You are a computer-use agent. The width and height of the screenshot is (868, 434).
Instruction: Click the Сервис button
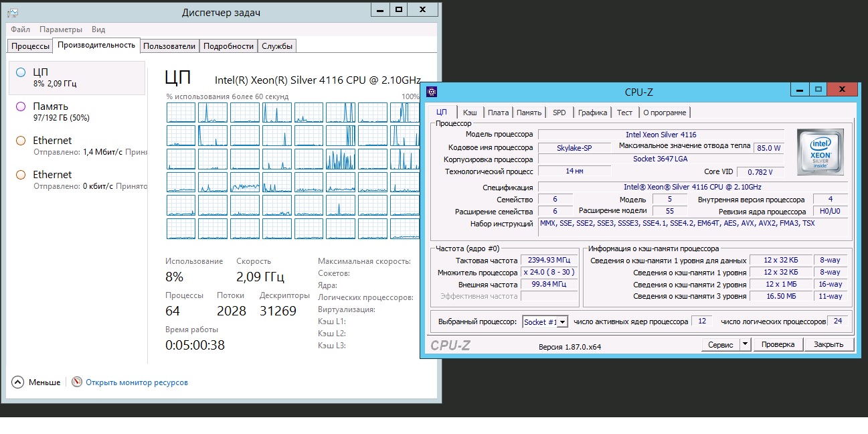tap(720, 344)
